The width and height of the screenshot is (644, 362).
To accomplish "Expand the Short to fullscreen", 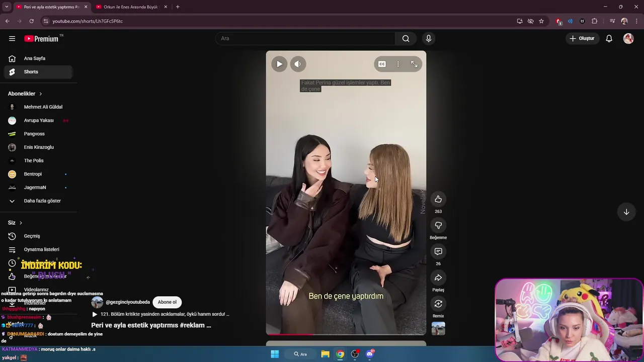I will click(x=414, y=64).
